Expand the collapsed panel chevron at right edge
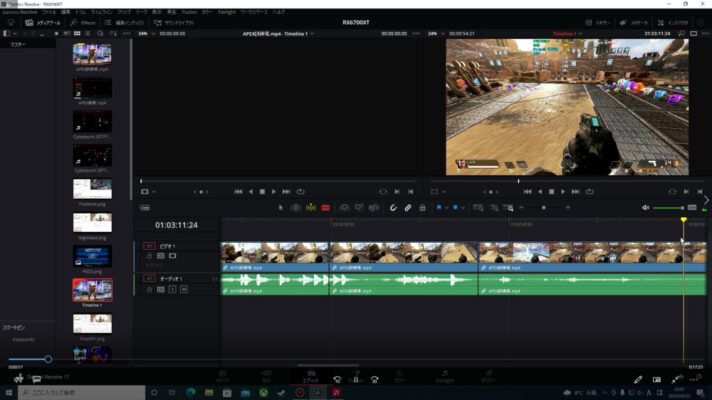The width and height of the screenshot is (712, 400). [x=706, y=200]
